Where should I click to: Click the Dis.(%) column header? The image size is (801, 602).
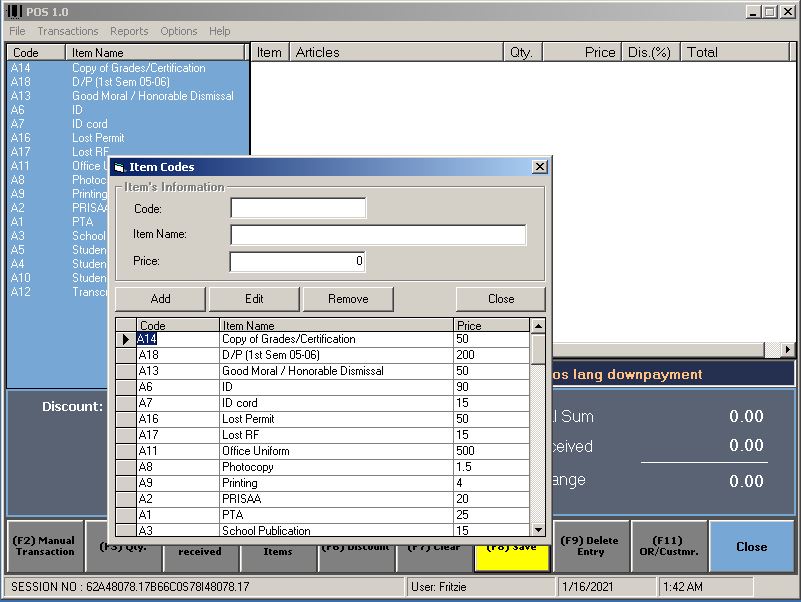tap(650, 53)
